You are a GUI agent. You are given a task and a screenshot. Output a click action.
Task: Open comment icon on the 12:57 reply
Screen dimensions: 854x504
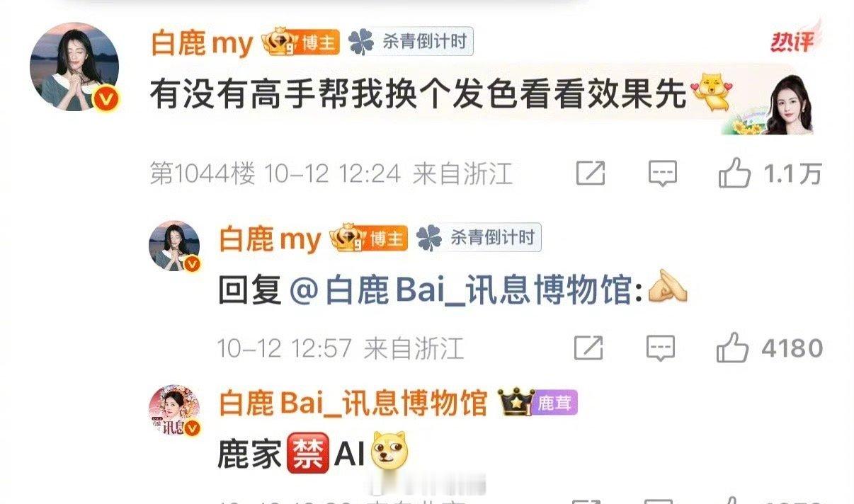coord(660,348)
